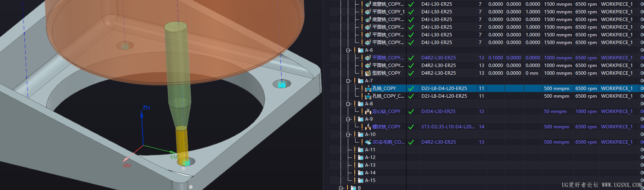Collapse the A-9 program group
The image size is (644, 190).
point(349,119)
